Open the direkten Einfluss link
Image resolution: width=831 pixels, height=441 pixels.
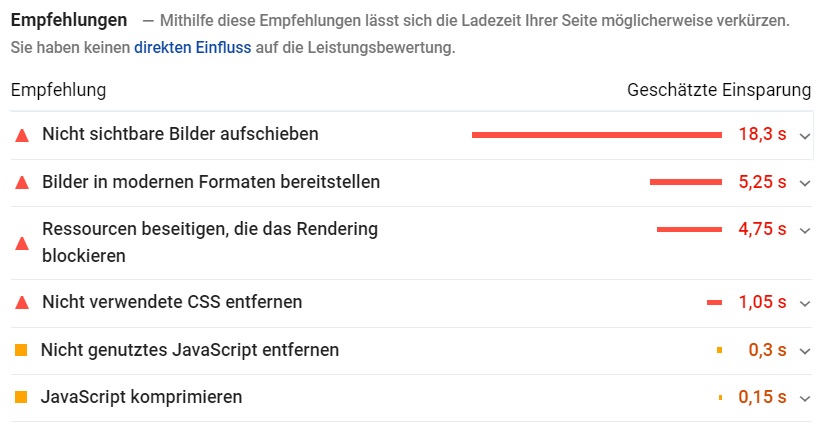tap(192, 47)
